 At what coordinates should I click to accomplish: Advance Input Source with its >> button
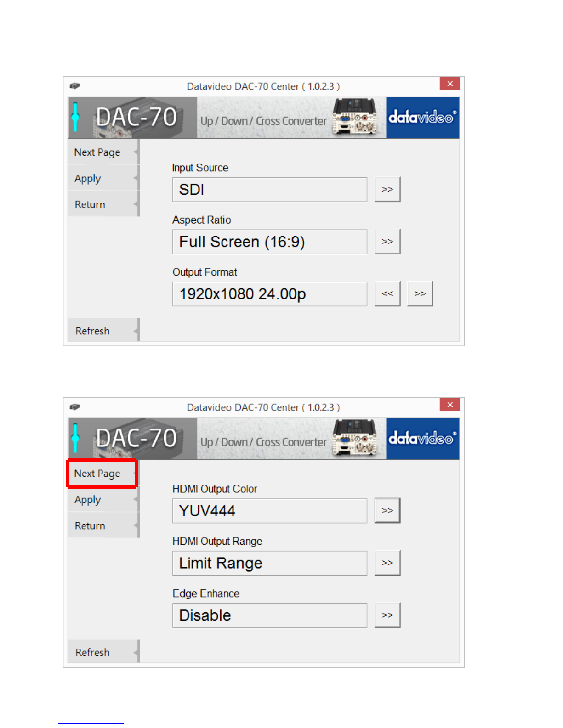pyautogui.click(x=387, y=189)
